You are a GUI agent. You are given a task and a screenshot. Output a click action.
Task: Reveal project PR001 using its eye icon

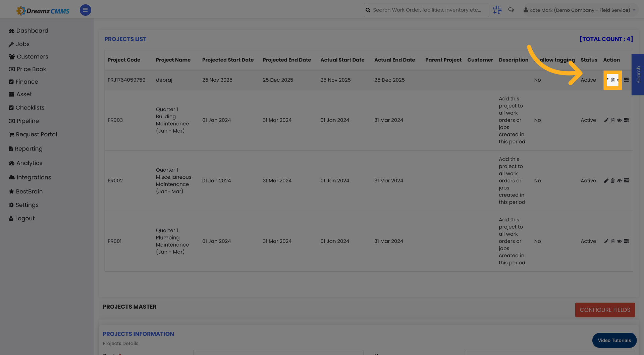[620, 241]
